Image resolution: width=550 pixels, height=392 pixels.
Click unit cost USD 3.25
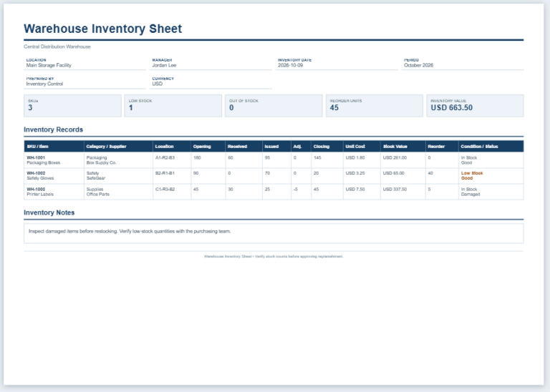[355, 173]
